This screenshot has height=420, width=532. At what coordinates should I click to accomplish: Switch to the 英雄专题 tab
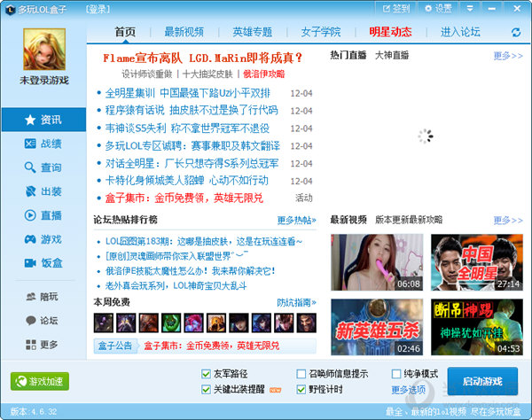tap(253, 32)
